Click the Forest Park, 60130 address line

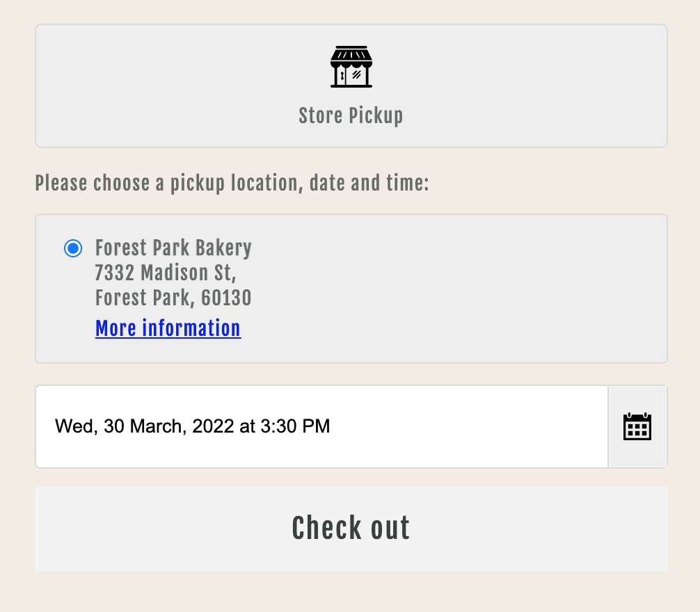point(173,298)
